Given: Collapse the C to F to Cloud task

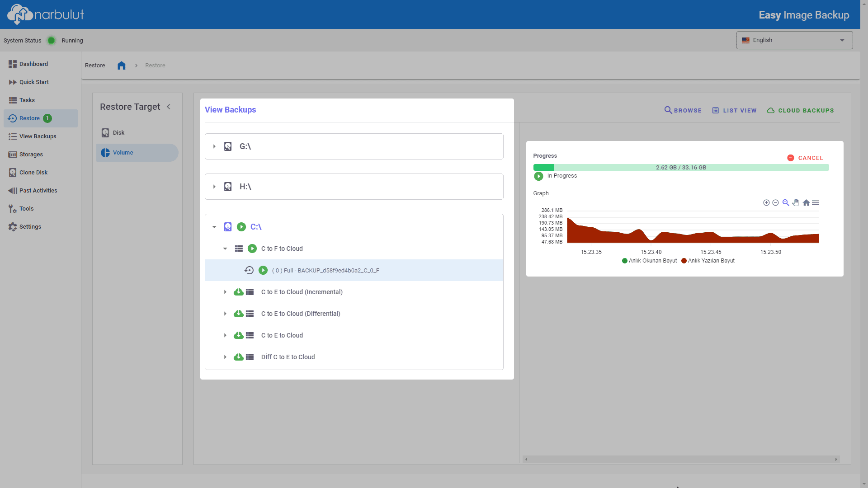Looking at the screenshot, I should (x=225, y=249).
